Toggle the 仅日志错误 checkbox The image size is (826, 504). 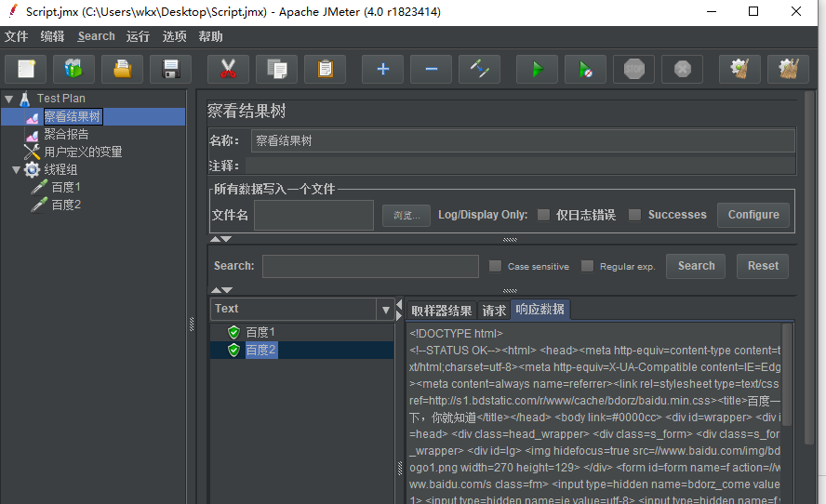(x=543, y=215)
